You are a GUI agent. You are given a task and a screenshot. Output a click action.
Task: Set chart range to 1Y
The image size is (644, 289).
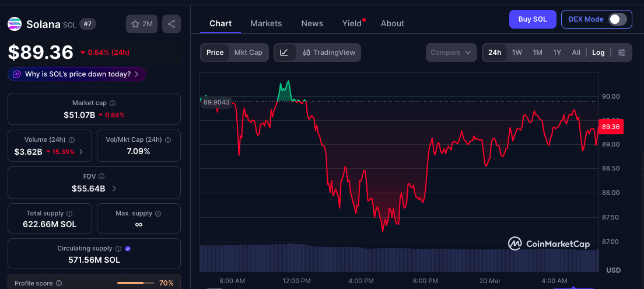pyautogui.click(x=557, y=53)
